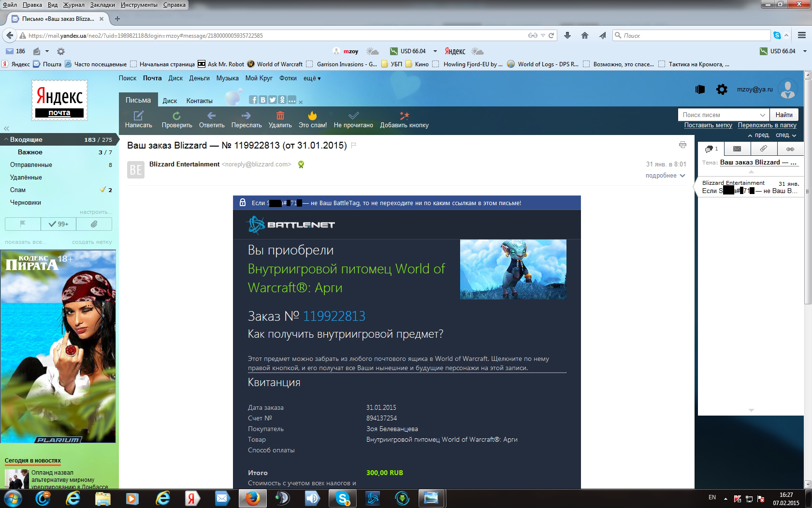Screen dimensions: 812x508
Task: Go to next message with след.
Action: (x=786, y=135)
